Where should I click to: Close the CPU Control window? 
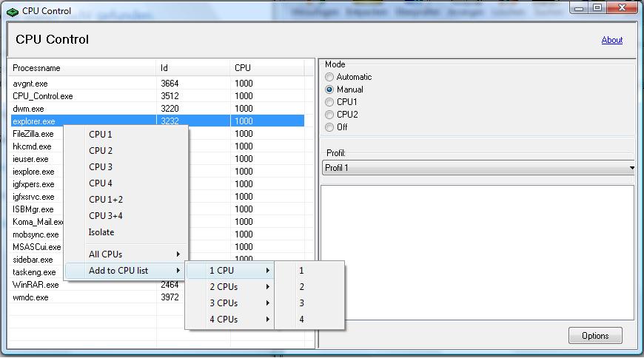pos(622,8)
